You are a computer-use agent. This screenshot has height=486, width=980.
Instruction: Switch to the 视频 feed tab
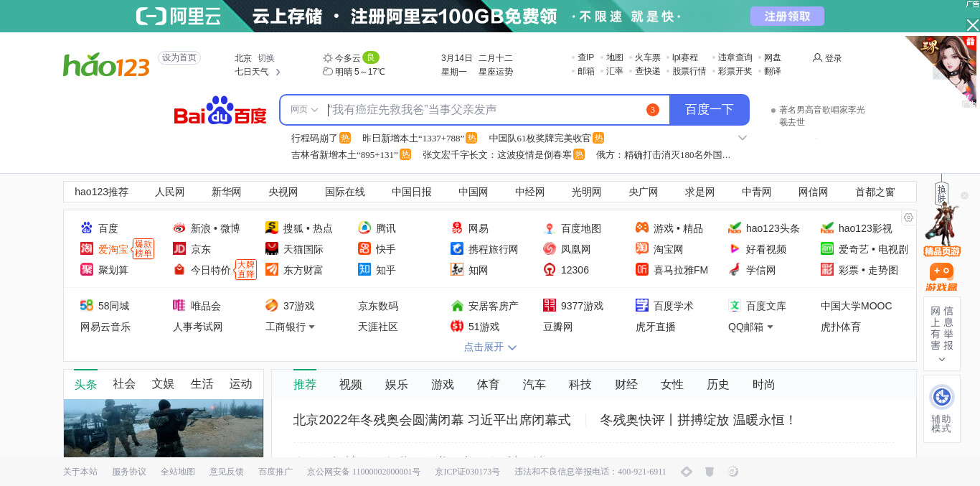pos(351,385)
